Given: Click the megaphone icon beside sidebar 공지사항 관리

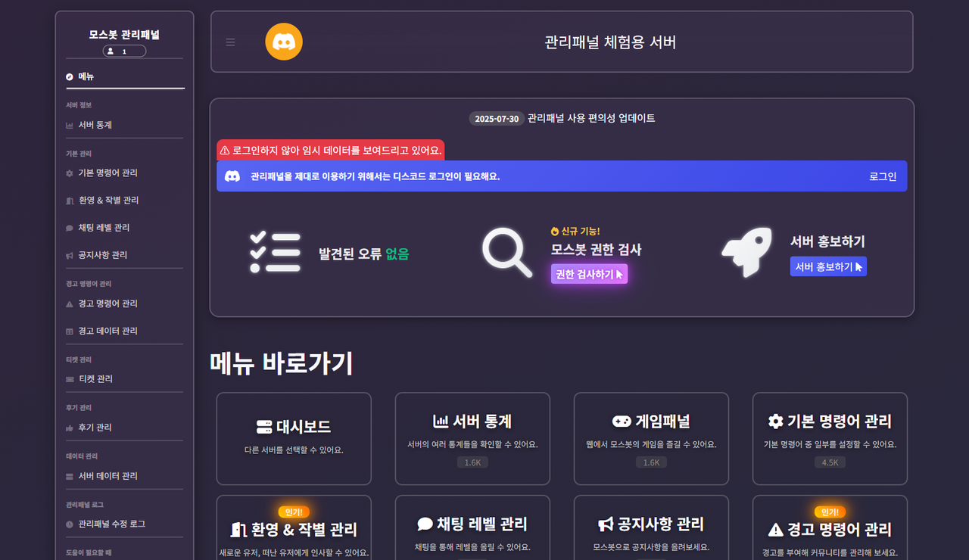Looking at the screenshot, I should click(x=70, y=256).
